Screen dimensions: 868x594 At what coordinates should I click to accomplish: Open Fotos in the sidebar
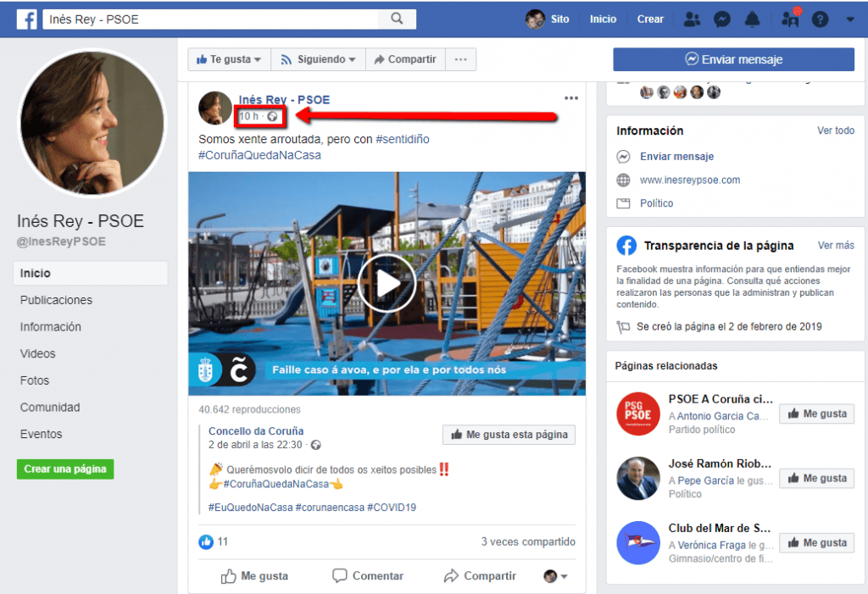click(x=34, y=380)
